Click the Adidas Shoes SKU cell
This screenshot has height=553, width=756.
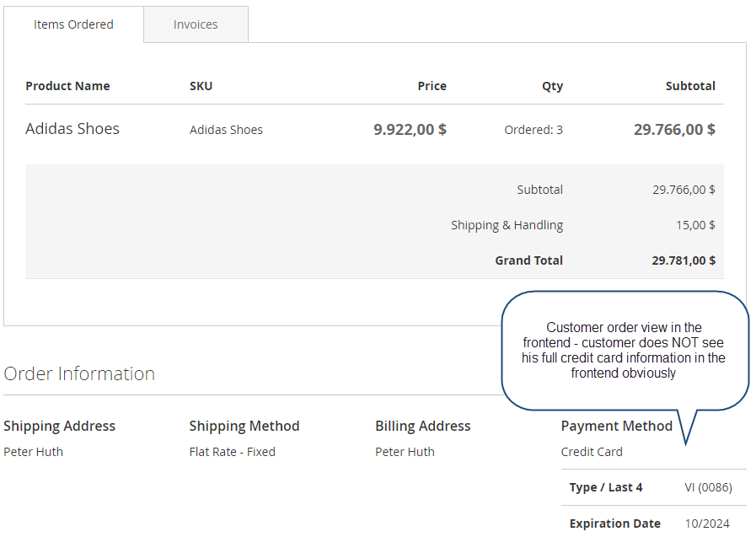coord(226,130)
